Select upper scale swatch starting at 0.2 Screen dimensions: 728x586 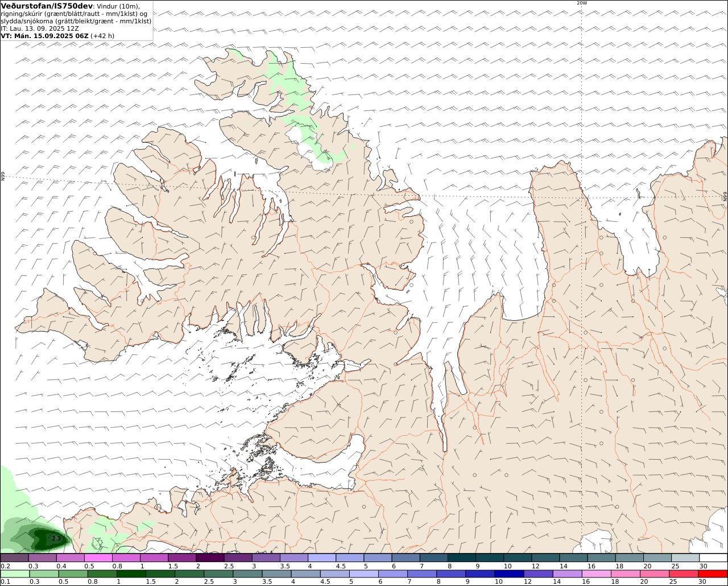pos(15,558)
